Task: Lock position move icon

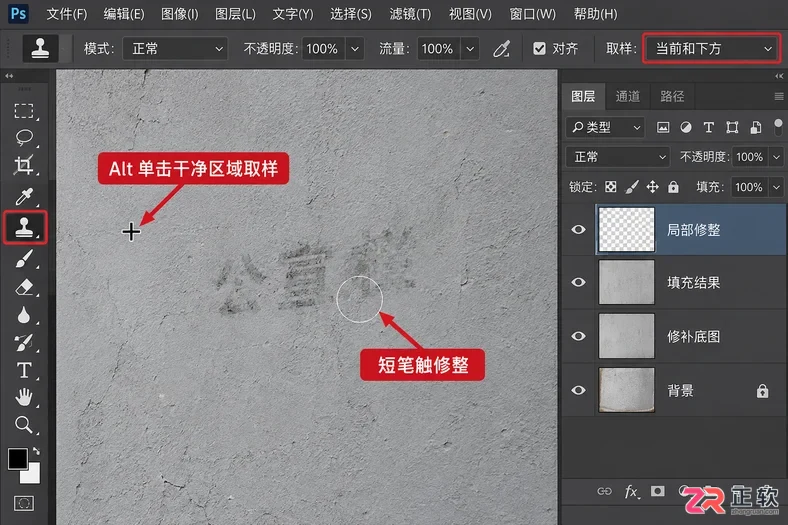Action: (652, 187)
